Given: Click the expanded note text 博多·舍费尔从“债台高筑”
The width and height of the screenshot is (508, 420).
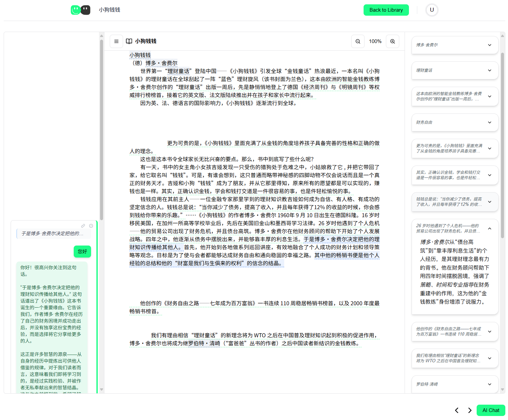Looking at the screenshot, I should pyautogui.click(x=455, y=272).
